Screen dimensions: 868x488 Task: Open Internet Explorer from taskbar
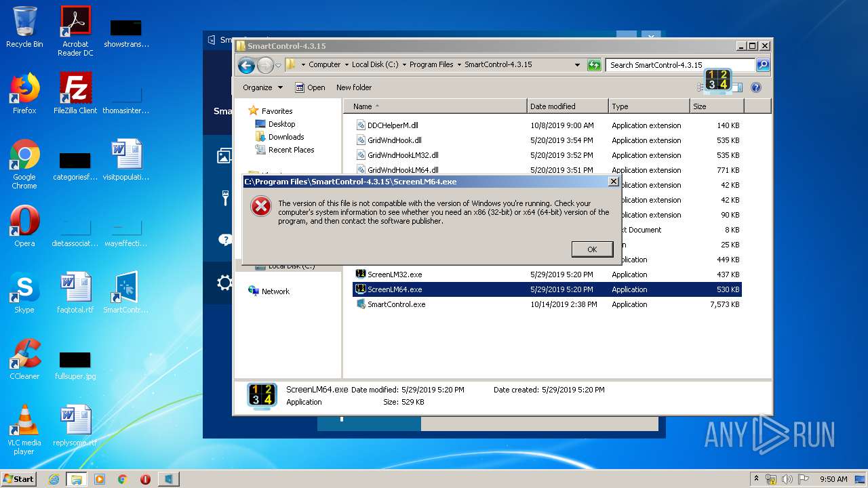pyautogui.click(x=54, y=479)
